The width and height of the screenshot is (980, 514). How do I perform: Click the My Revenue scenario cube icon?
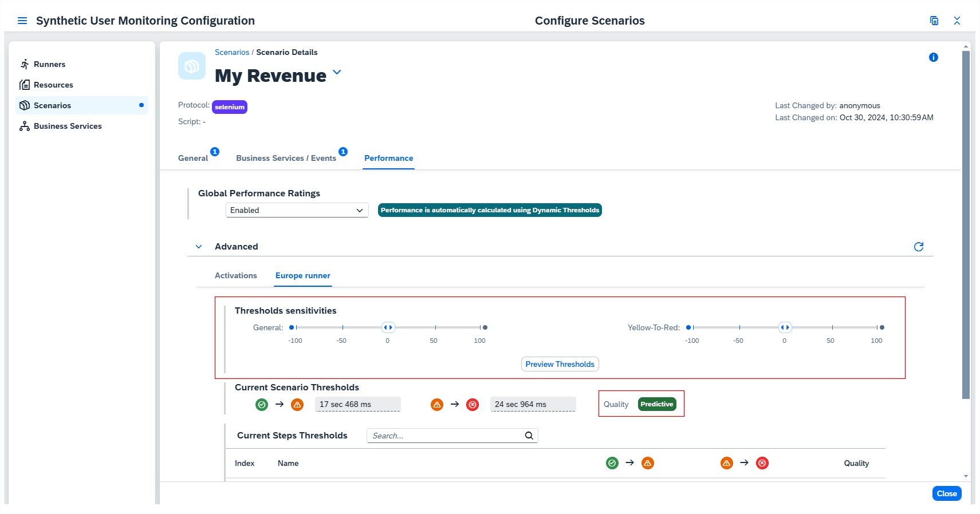(192, 66)
